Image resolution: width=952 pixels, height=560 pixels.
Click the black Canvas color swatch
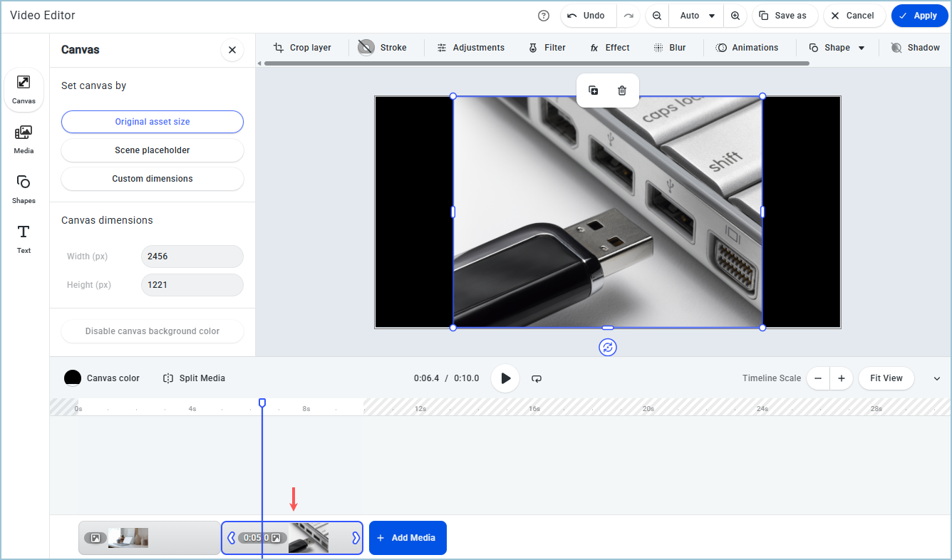tap(73, 378)
